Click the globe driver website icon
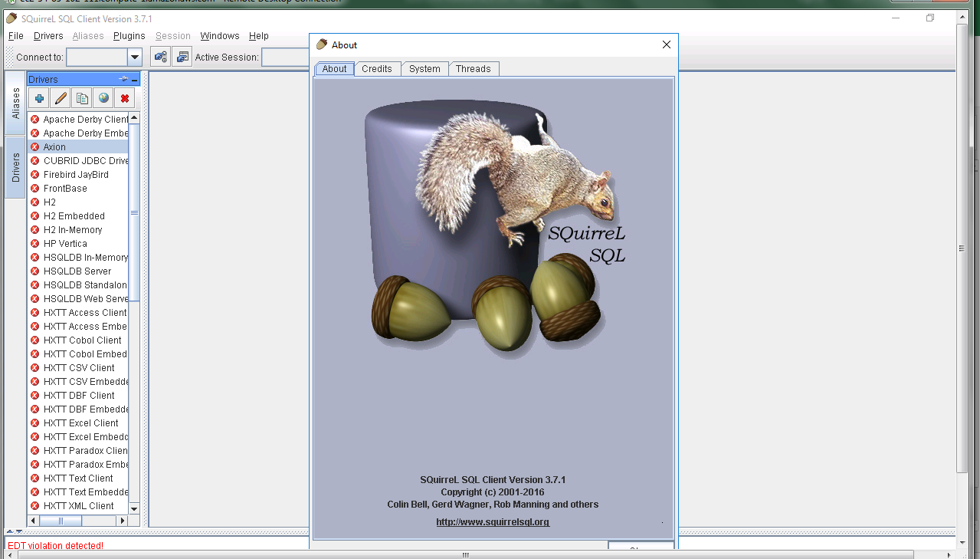 (x=103, y=98)
